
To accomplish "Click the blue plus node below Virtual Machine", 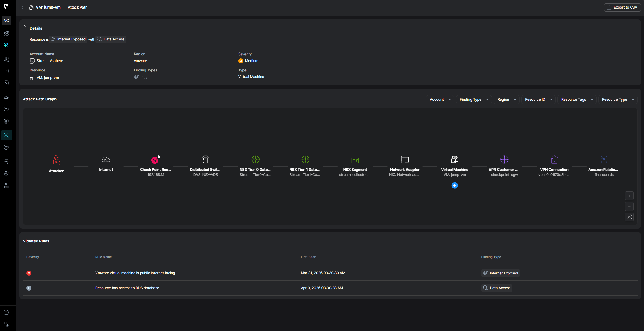I will 454,185.
